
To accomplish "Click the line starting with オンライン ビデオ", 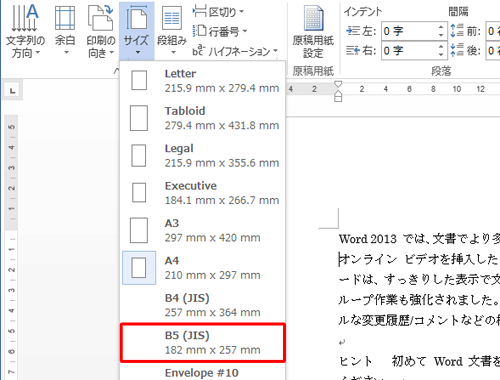I will click(419, 259).
